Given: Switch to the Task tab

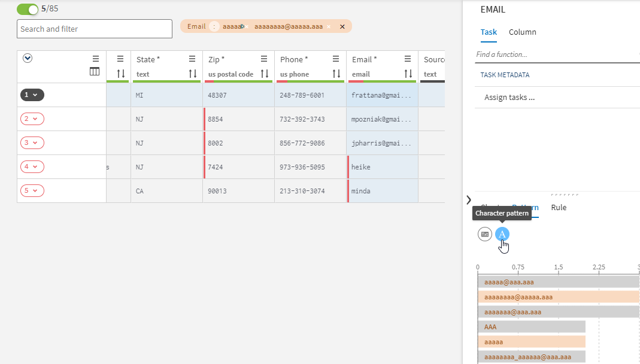Looking at the screenshot, I should [x=489, y=32].
